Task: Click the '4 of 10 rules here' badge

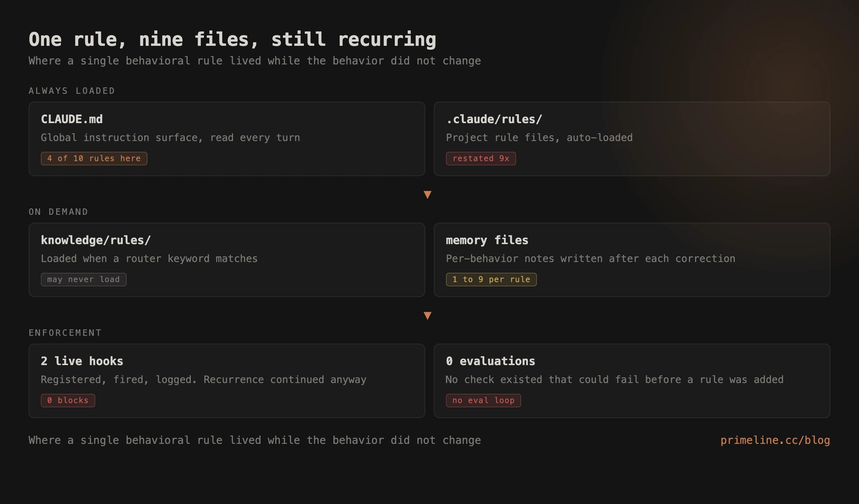Action: (94, 159)
